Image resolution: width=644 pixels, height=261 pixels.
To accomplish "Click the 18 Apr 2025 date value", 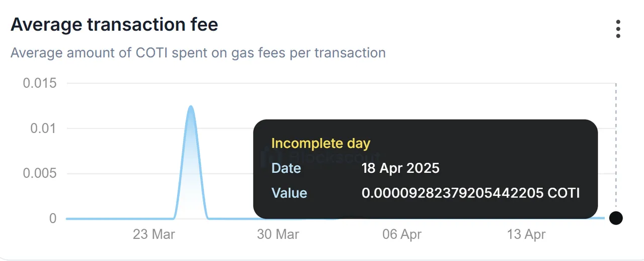I will click(x=400, y=168).
